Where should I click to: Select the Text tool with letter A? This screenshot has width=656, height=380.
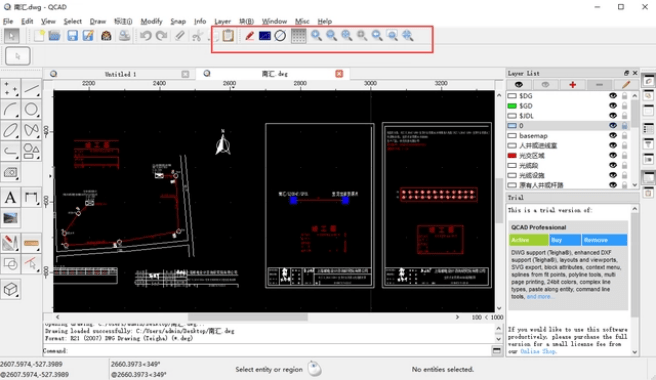coord(10,198)
